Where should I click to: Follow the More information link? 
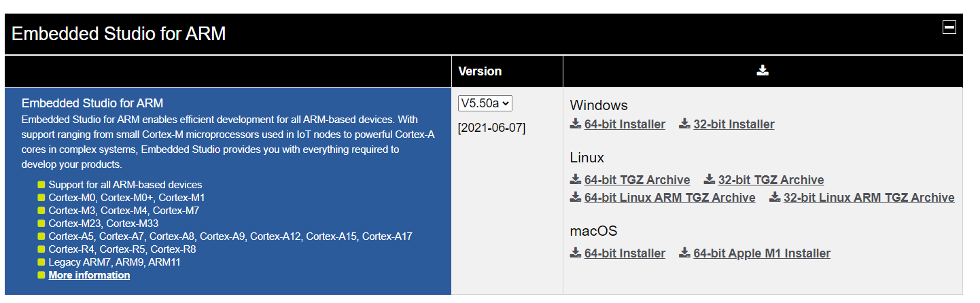[89, 275]
